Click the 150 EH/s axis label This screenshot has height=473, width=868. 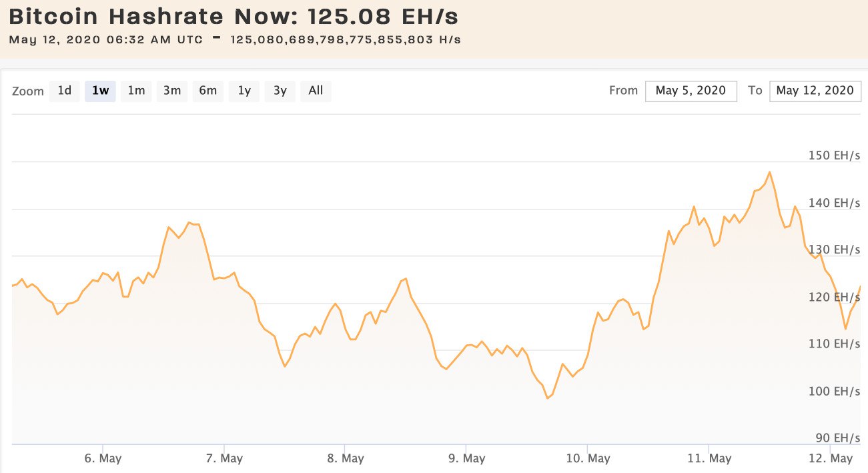click(x=834, y=155)
